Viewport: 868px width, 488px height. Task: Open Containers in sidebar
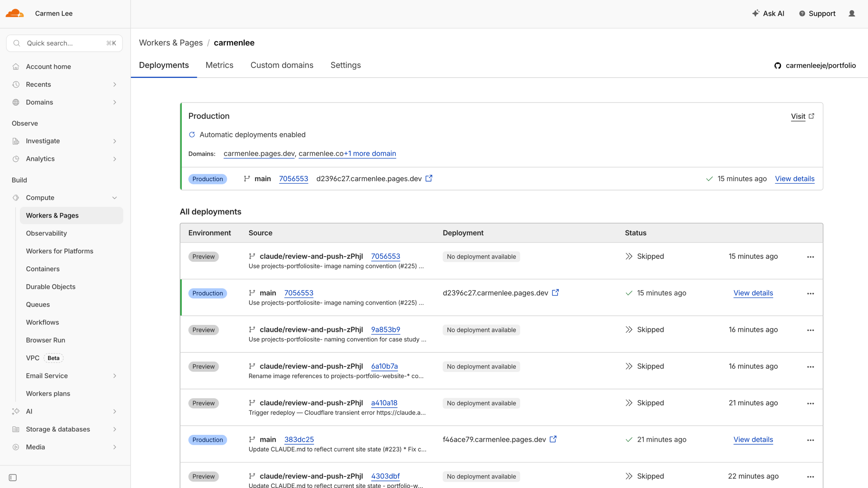[43, 269]
